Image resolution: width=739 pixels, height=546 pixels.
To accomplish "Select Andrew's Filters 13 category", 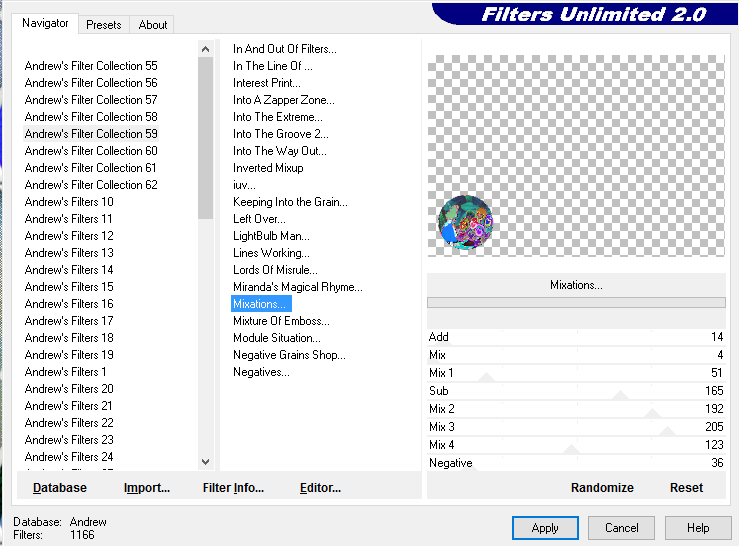I will pyautogui.click(x=69, y=253).
